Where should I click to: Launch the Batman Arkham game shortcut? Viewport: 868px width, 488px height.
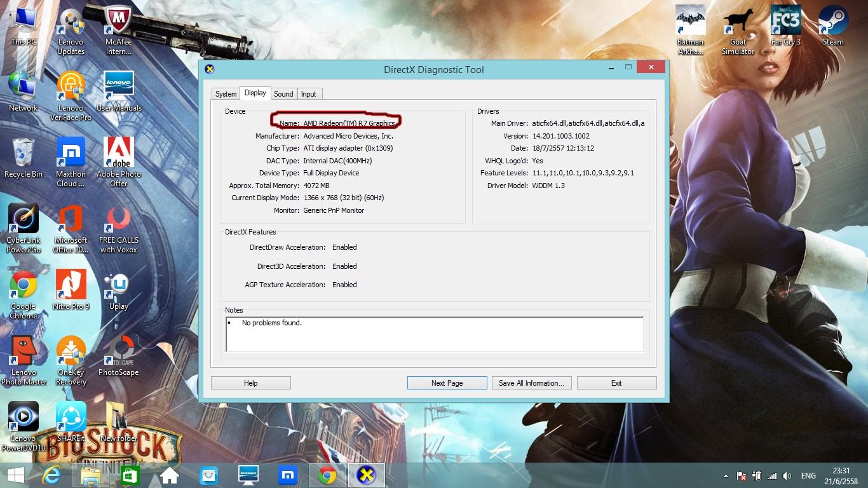tap(691, 31)
